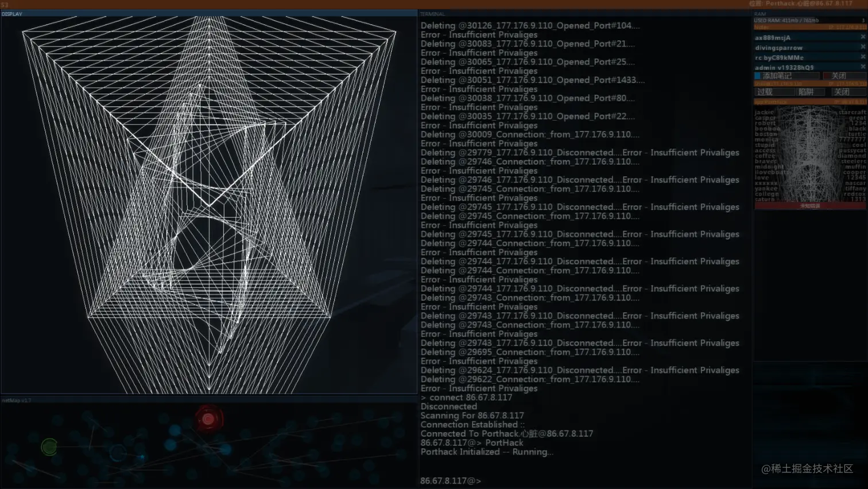Viewport: 868px width, 489px height.
Task: Delete the admin v19328hQ9 note using X
Action: pos(862,67)
